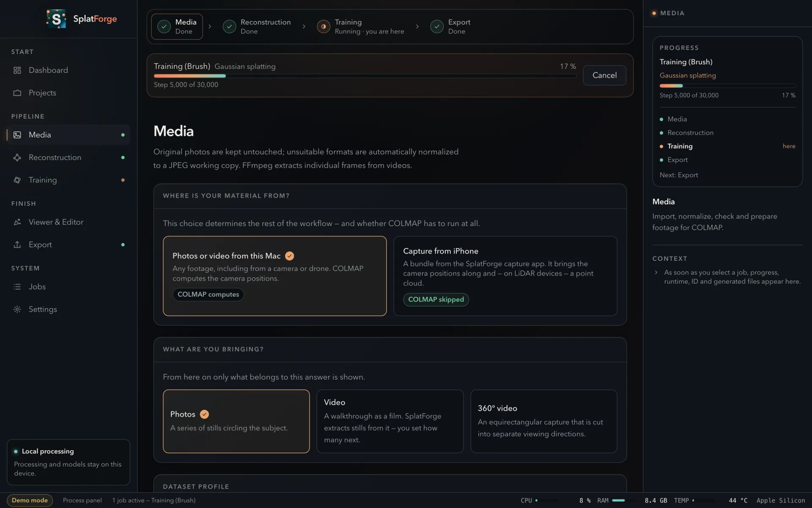Click orange check beside 'Photos or video from this Mac'
The height and width of the screenshot is (508, 812).
289,256
